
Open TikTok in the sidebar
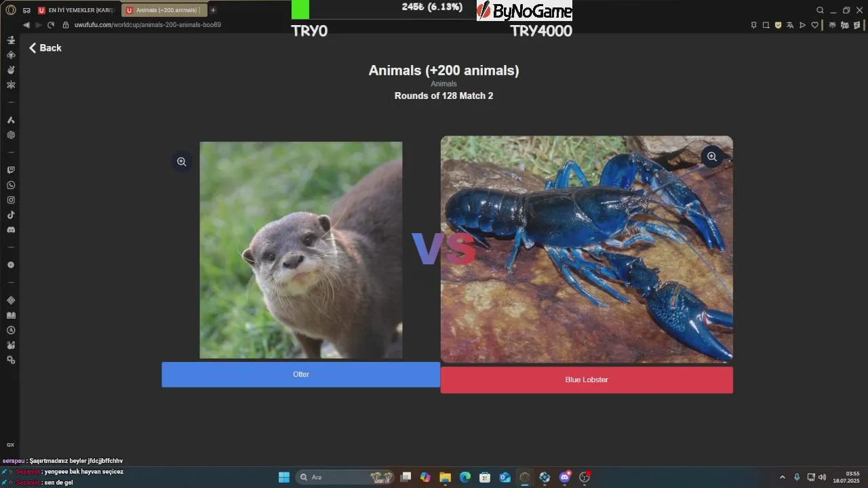[11, 215]
